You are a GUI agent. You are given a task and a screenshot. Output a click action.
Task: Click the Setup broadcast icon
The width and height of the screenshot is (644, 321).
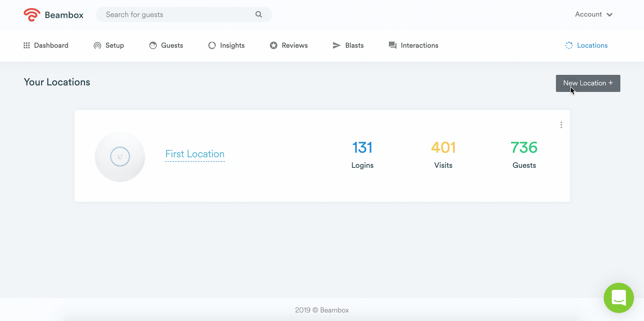point(97,45)
